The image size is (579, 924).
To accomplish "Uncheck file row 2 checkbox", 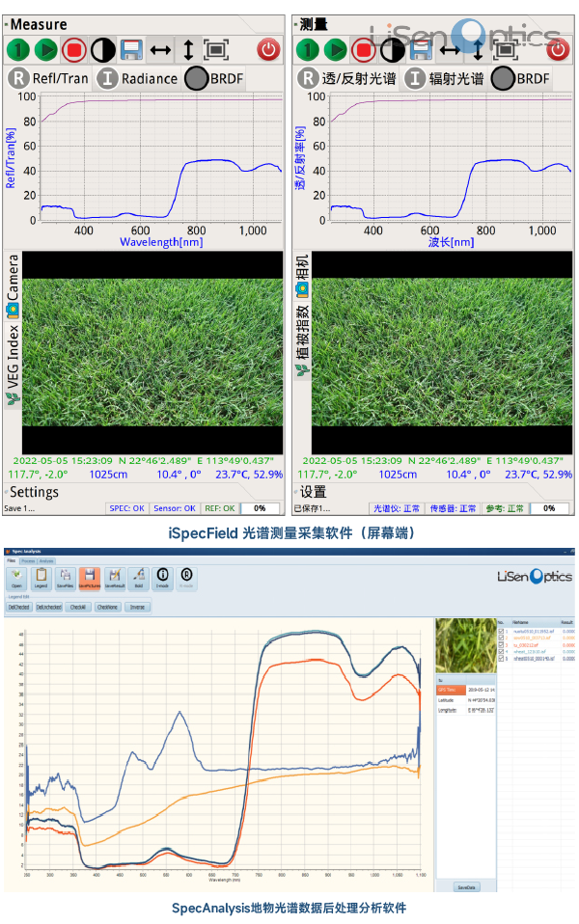I will (501, 639).
